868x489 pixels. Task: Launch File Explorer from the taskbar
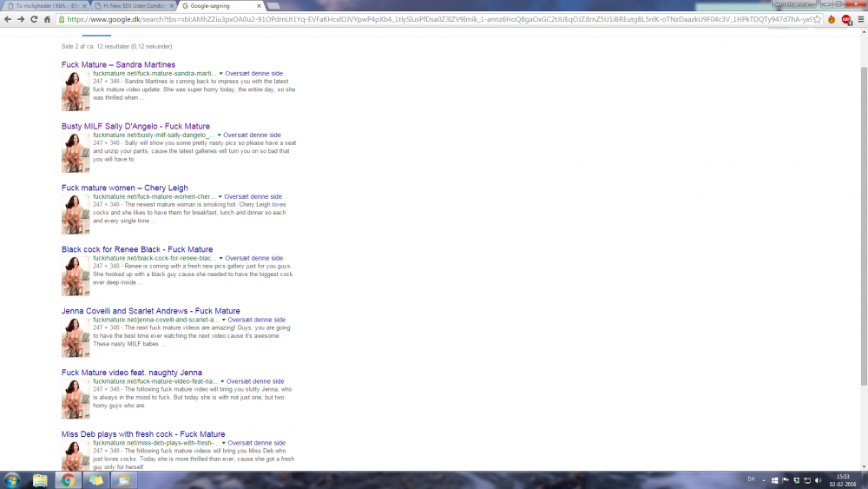(x=40, y=480)
